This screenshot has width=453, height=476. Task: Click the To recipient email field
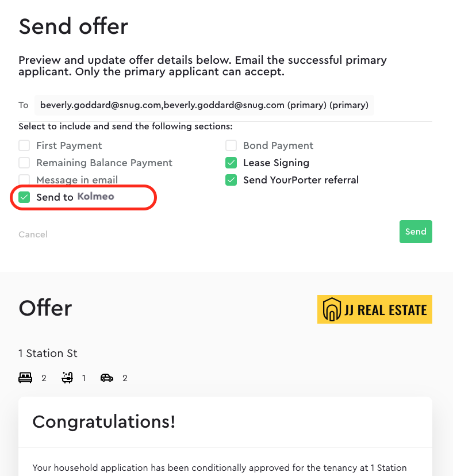(204, 105)
